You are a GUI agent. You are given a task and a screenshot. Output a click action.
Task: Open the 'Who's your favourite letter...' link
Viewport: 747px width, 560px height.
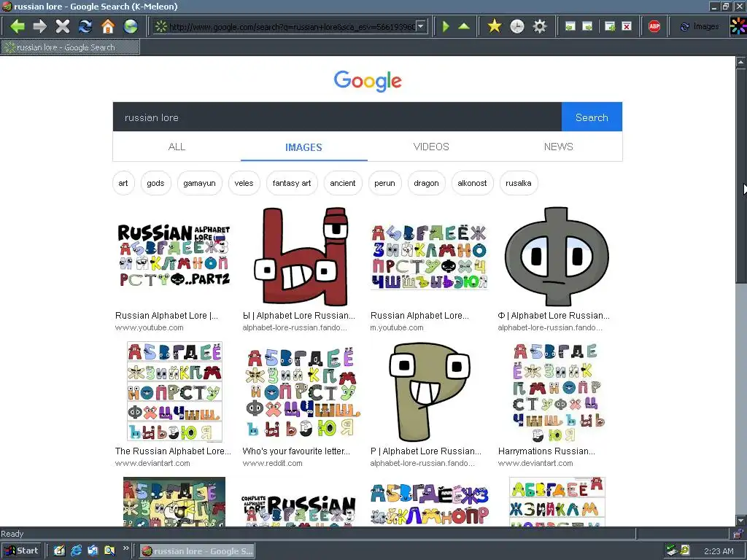pyautogui.click(x=296, y=451)
